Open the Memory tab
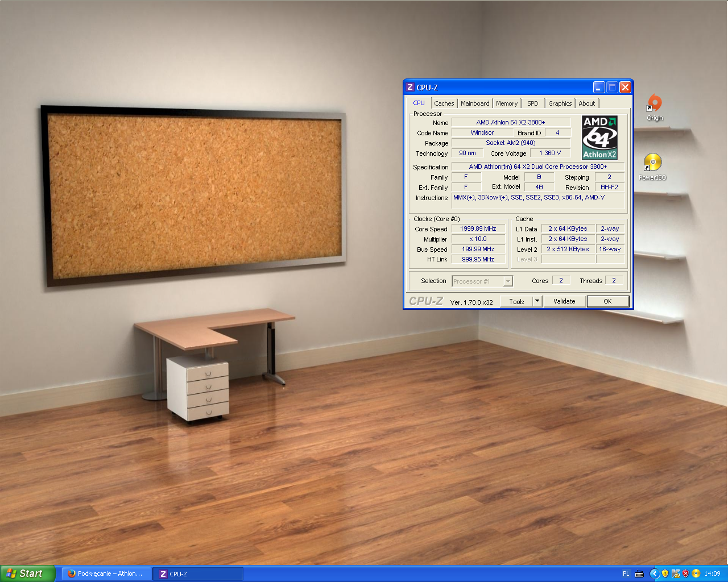The width and height of the screenshot is (728, 582). pos(506,103)
